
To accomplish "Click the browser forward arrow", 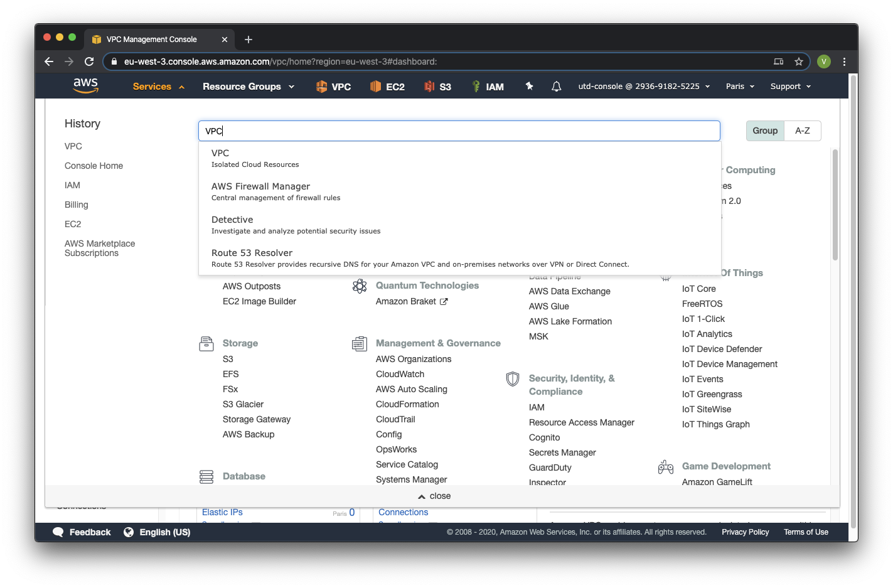I will click(69, 61).
